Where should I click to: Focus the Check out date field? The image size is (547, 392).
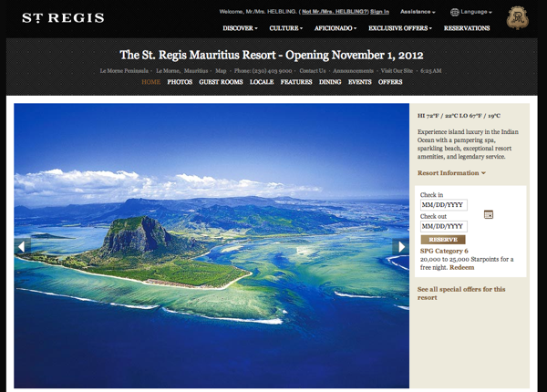point(443,226)
